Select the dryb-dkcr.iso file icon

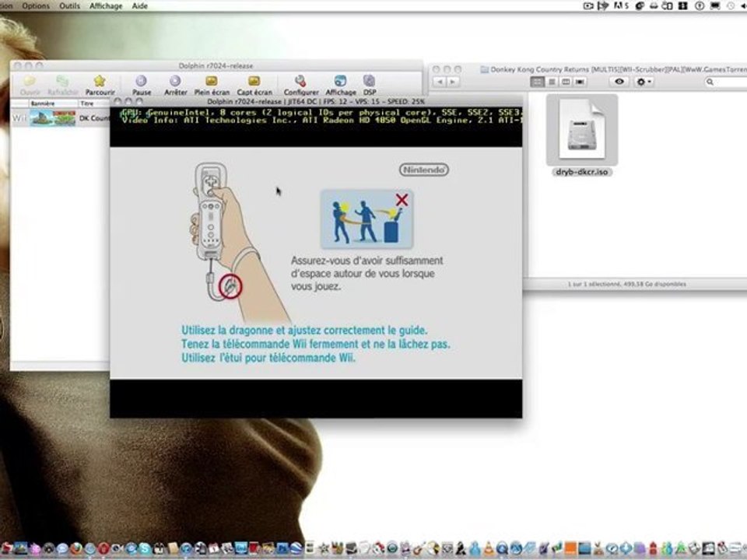pyautogui.click(x=582, y=130)
